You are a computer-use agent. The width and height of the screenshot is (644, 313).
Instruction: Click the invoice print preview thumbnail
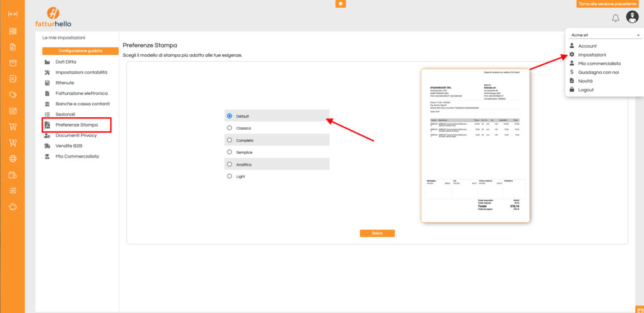coord(475,145)
